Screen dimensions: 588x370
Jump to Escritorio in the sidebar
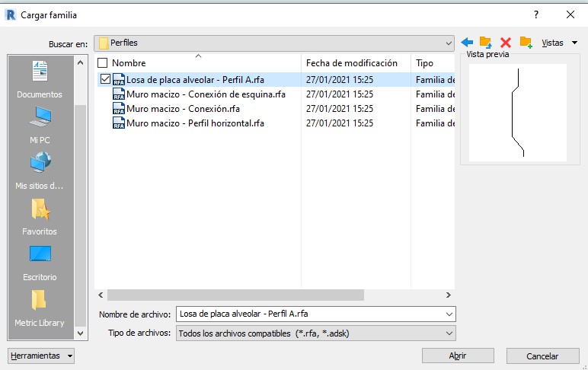coord(40,263)
